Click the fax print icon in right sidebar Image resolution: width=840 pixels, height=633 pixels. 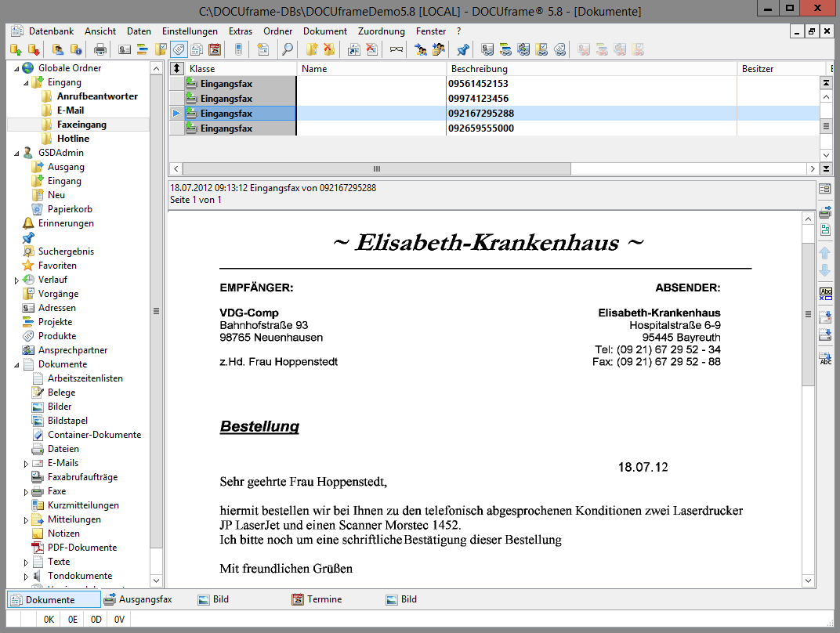pyautogui.click(x=825, y=212)
